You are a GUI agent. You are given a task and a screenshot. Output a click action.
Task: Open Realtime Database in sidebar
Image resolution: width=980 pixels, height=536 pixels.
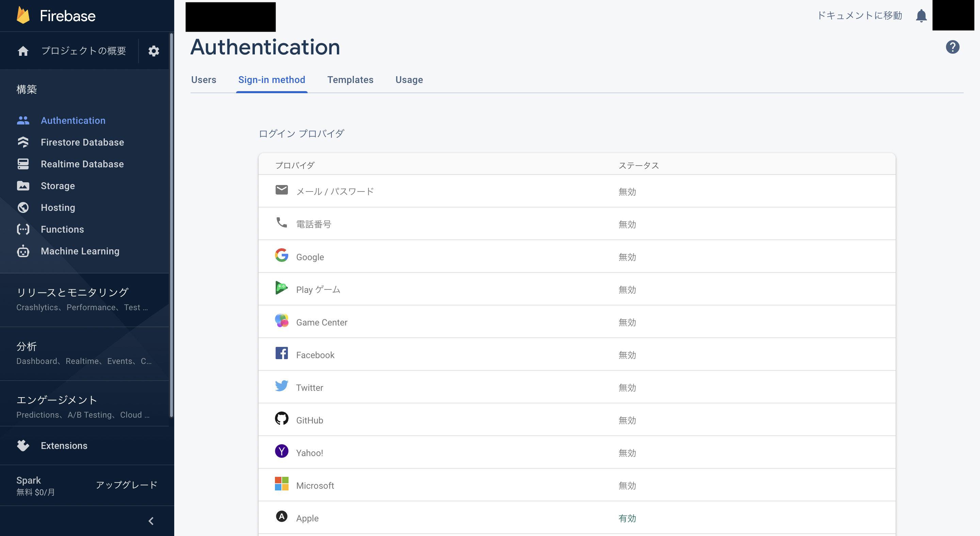[82, 164]
